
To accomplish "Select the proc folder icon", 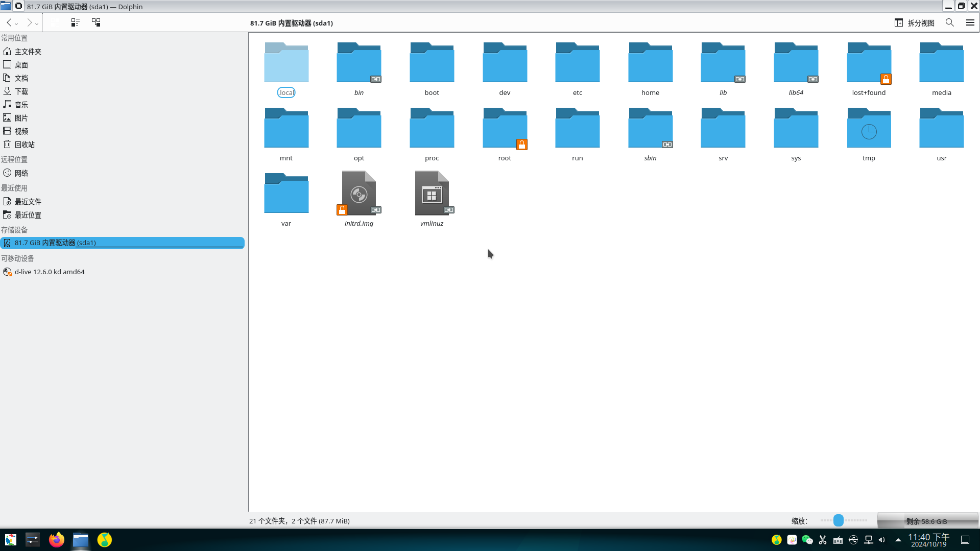I will 432,128.
